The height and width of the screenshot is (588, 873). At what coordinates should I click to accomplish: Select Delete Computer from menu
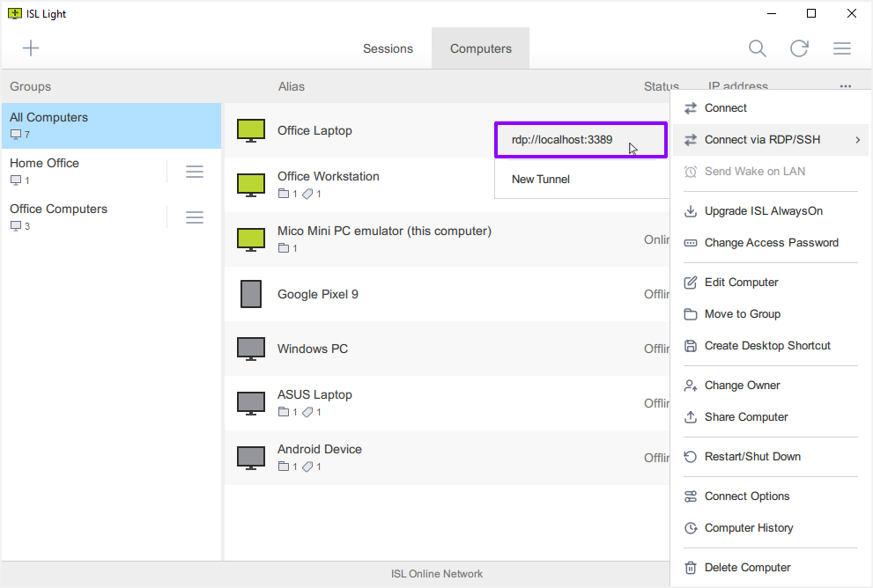(747, 568)
